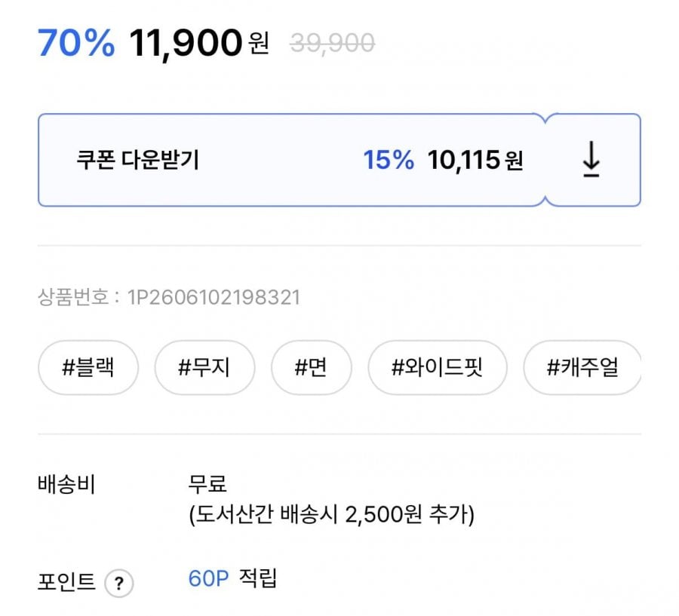Open the #캐주얼 hashtag chip
Screen dimensions: 679x616
pos(582,367)
